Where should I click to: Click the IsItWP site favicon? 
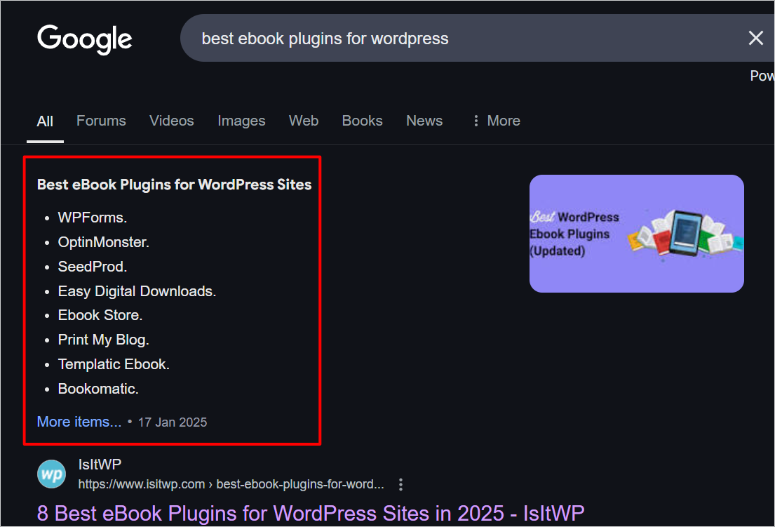click(x=52, y=474)
